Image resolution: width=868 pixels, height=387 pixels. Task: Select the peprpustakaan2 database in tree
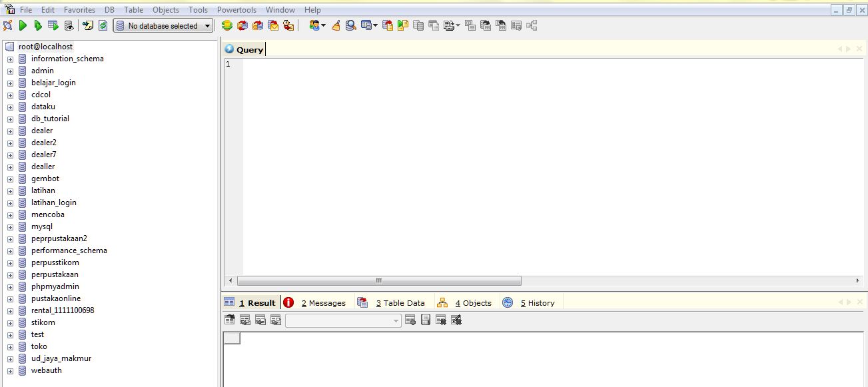[59, 238]
